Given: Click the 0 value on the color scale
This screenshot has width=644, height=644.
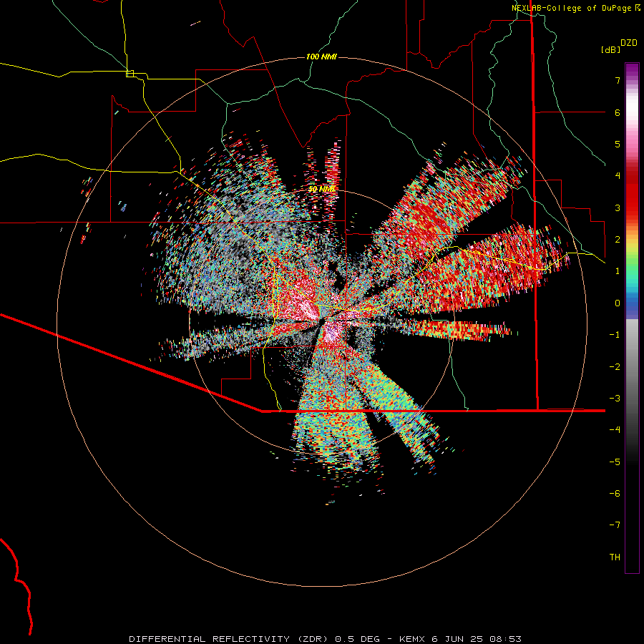Looking at the screenshot, I should pos(618,303).
